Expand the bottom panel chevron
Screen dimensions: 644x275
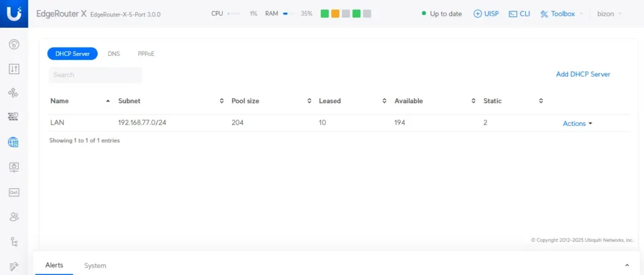(x=627, y=266)
